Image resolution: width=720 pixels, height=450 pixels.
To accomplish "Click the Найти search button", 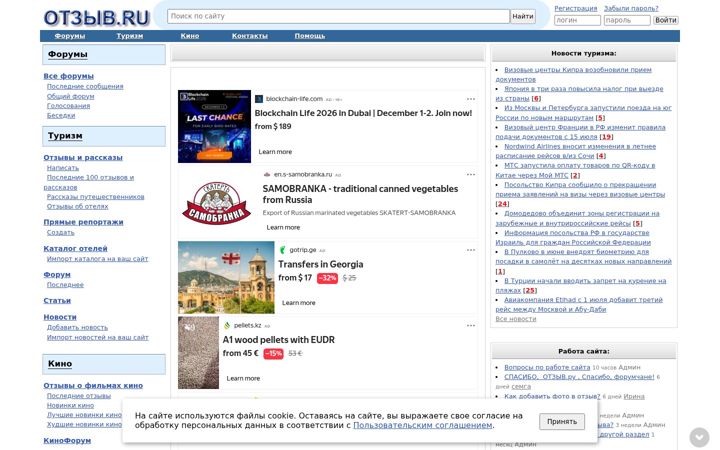I will click(x=523, y=16).
